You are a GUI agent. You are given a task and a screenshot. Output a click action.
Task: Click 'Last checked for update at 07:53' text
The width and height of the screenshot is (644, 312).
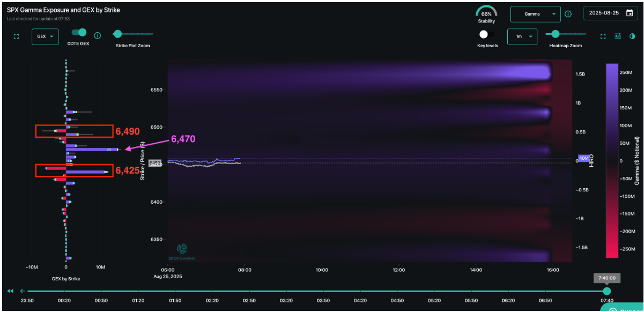[39, 19]
